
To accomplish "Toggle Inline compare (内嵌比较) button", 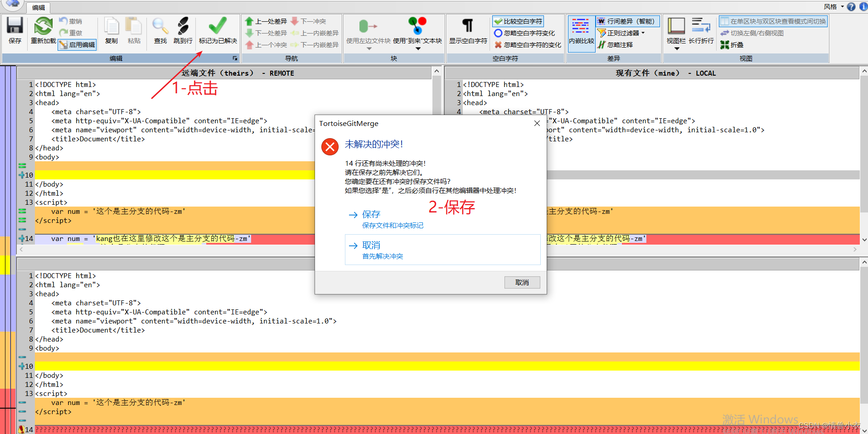I will (x=581, y=33).
